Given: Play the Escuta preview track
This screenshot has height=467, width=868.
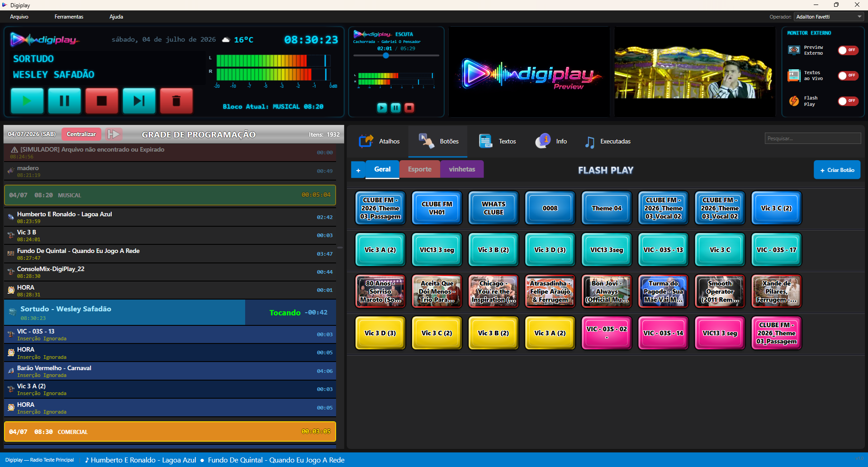Looking at the screenshot, I should (382, 108).
